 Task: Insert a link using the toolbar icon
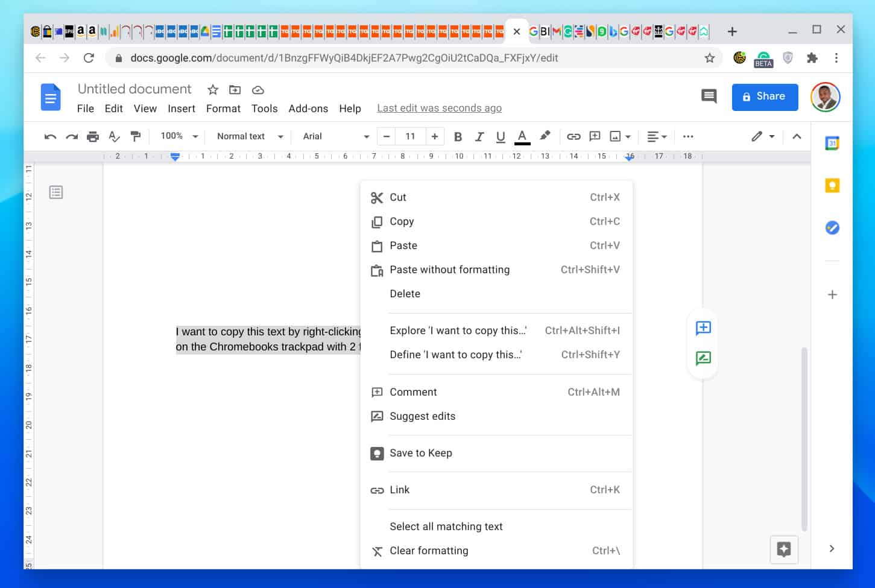pos(573,136)
